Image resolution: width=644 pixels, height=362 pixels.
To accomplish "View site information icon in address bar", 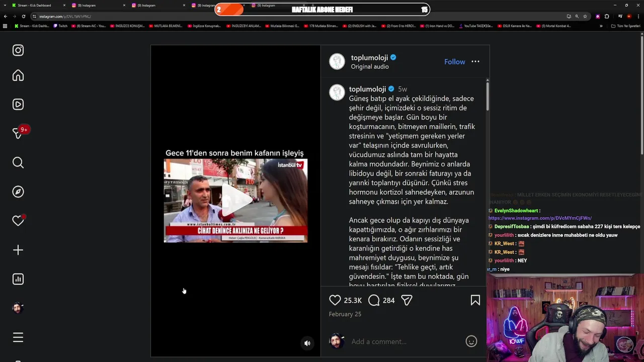I will (x=34, y=17).
